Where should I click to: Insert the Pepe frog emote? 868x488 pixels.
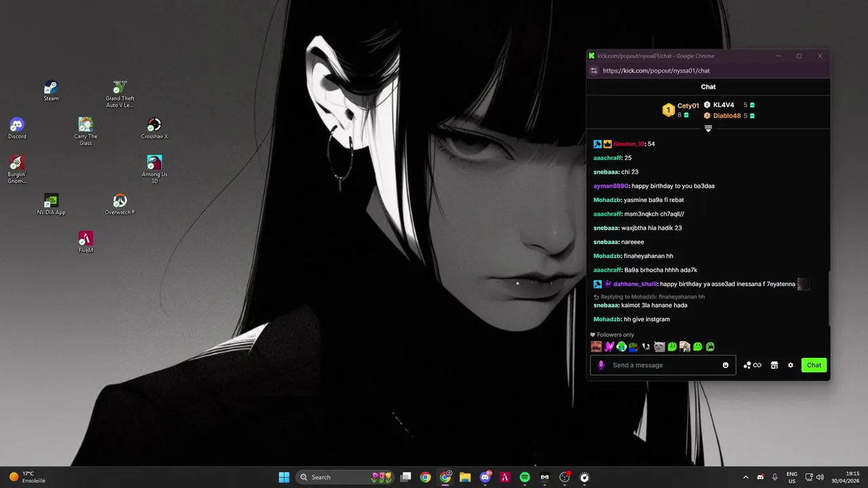pos(633,346)
